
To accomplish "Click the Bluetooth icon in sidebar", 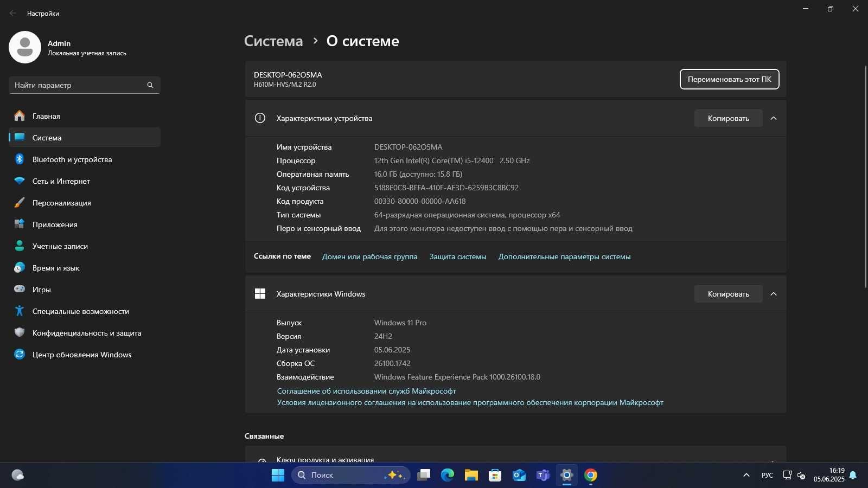I will tap(20, 159).
